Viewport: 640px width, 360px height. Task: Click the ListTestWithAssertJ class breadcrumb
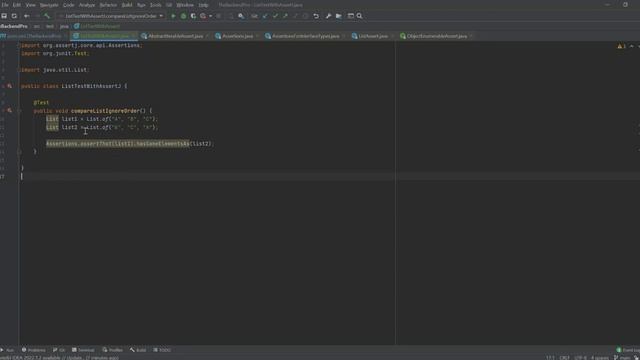click(97, 26)
